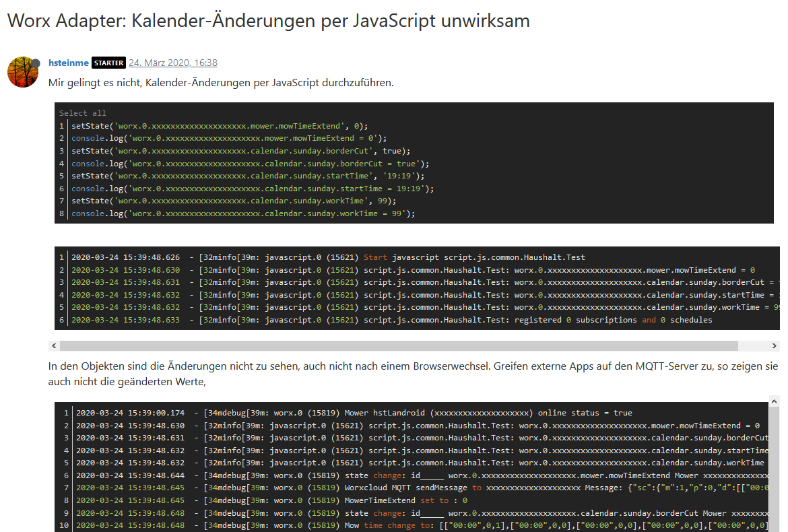Click the sentence 'Mir gelingt es nicht, Kalender-Änderungen'
The image size is (788, 532).
[221, 82]
